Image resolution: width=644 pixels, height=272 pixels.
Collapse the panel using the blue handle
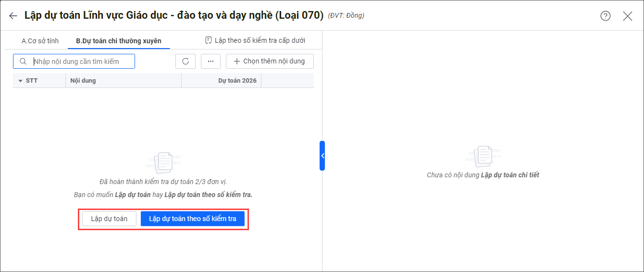click(x=322, y=156)
